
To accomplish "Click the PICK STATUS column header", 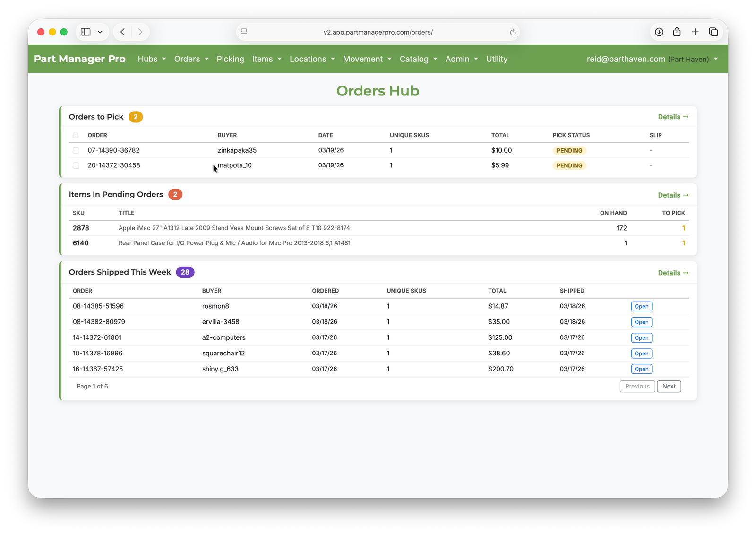I will click(x=571, y=135).
